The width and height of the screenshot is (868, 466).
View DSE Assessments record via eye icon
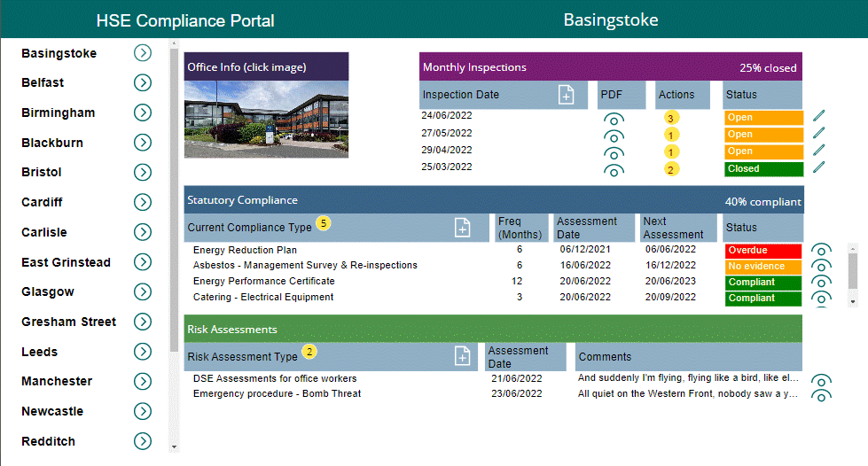click(x=821, y=381)
